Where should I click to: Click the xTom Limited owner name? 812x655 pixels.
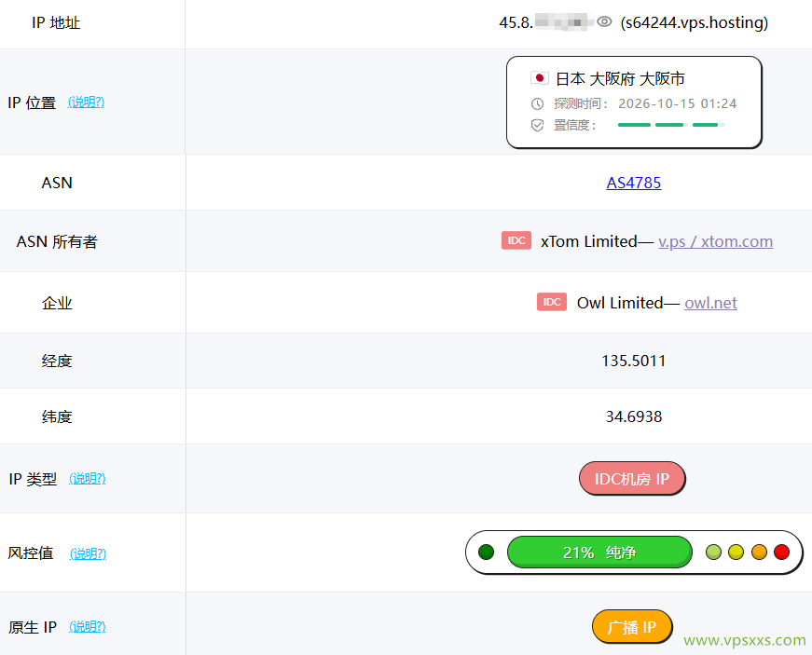click(x=589, y=241)
